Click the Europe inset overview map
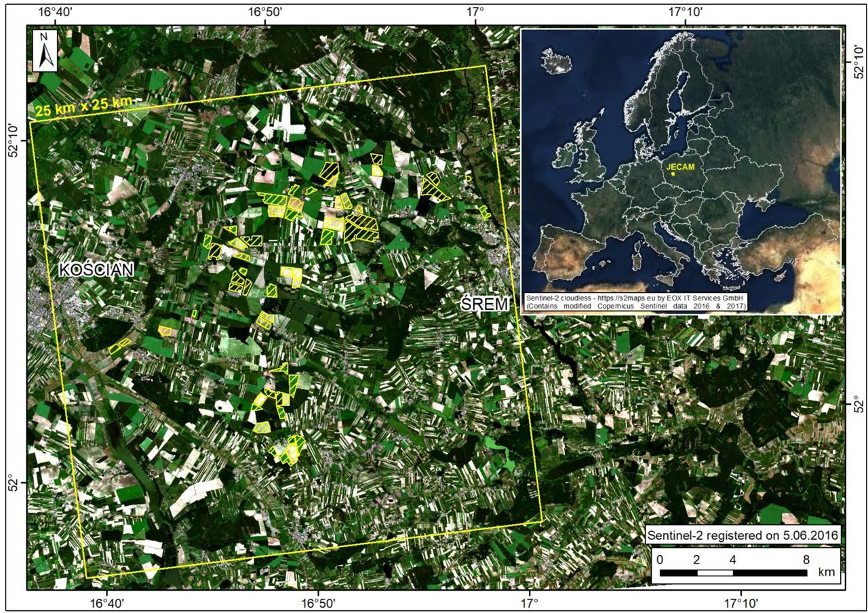 click(x=680, y=171)
